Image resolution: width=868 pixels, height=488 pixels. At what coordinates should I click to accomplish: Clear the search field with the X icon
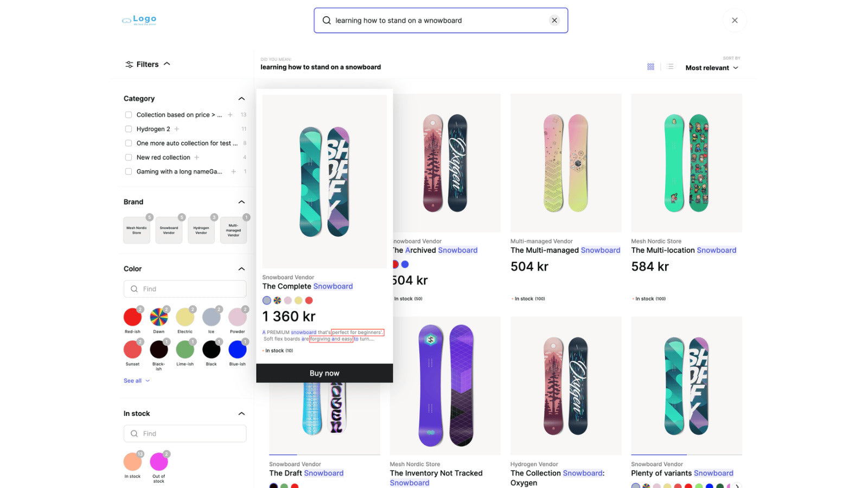554,20
